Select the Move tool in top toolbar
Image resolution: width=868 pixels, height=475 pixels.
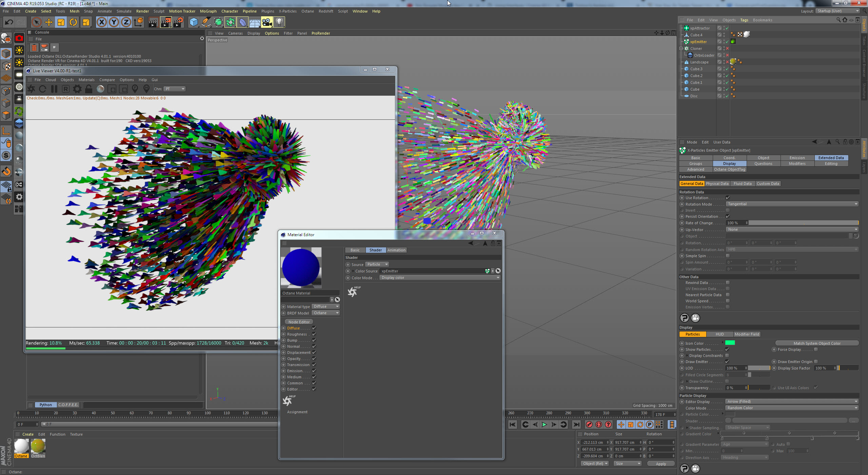(48, 22)
